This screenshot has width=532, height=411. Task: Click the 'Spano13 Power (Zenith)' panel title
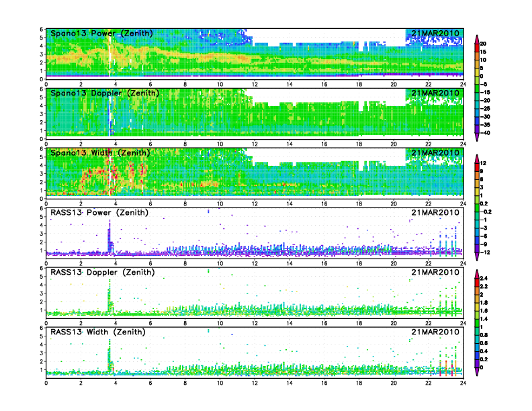(101, 34)
